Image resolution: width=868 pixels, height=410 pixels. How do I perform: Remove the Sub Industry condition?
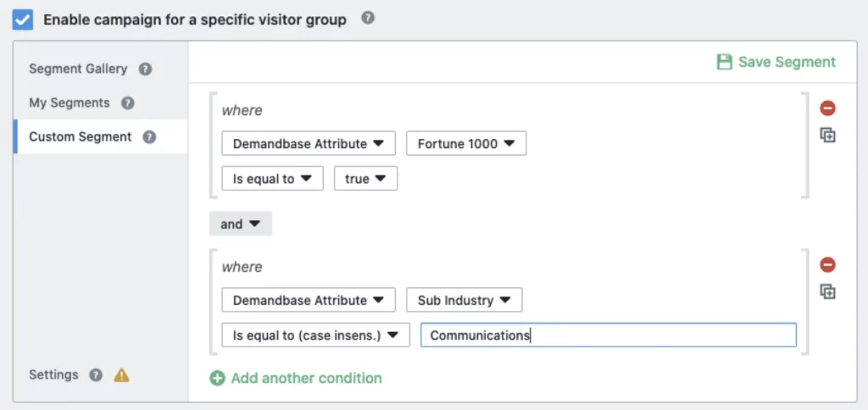click(827, 265)
